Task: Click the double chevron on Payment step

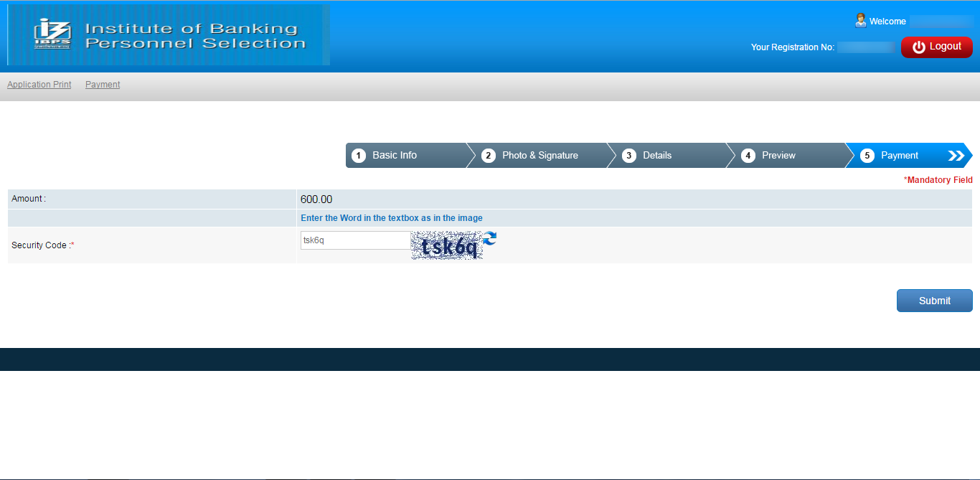Action: (956, 156)
